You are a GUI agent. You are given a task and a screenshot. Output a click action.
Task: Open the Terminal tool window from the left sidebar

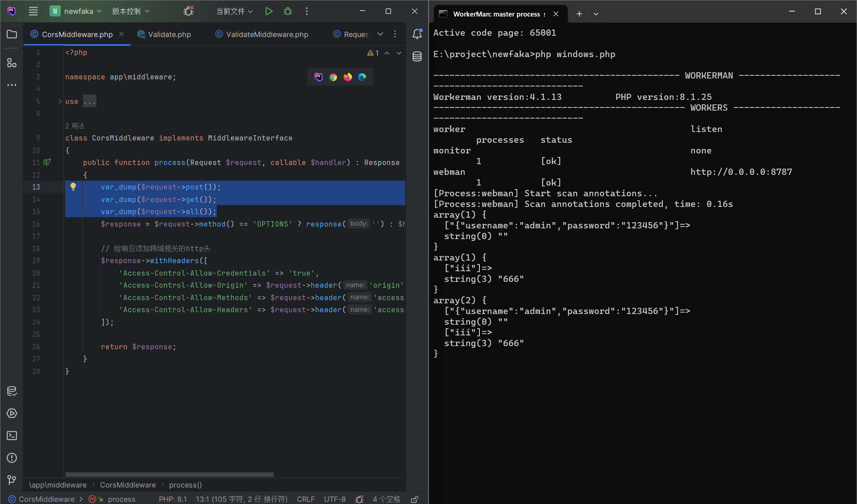pos(12,436)
